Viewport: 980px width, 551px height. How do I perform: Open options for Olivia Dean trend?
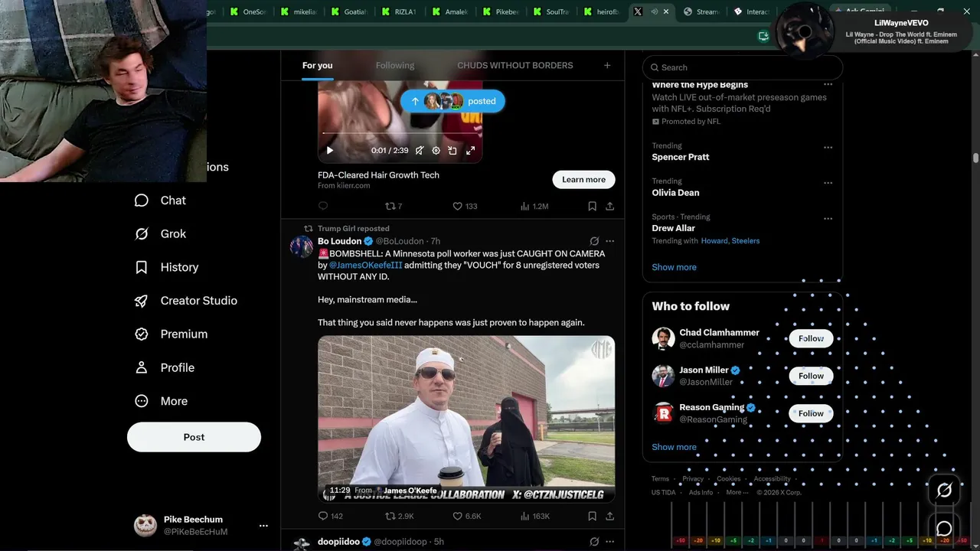tap(828, 183)
